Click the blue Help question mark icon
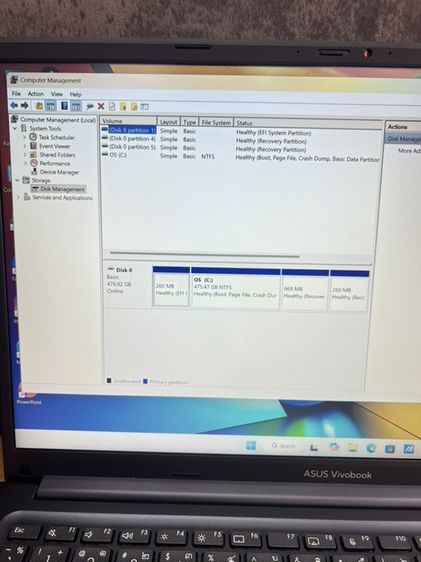This screenshot has width=421, height=562. tap(64, 106)
